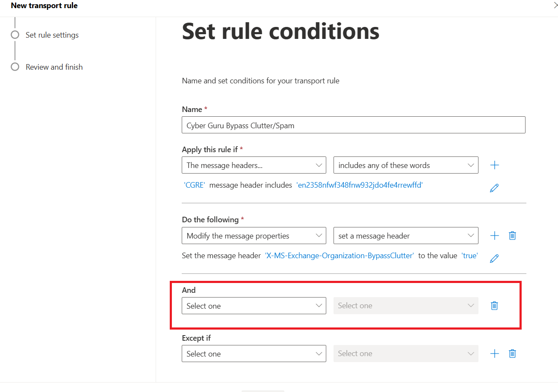The width and height of the screenshot is (558, 392).
Task: Click the 'CGRE' header name link
Action: click(x=195, y=185)
